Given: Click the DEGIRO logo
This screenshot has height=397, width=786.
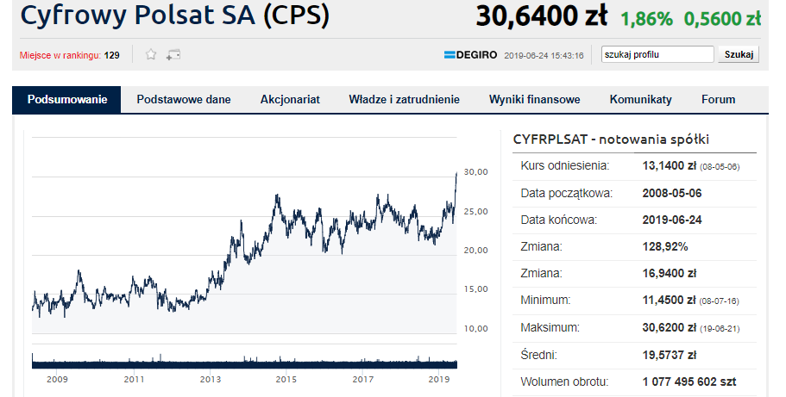Looking at the screenshot, I should point(471,55).
